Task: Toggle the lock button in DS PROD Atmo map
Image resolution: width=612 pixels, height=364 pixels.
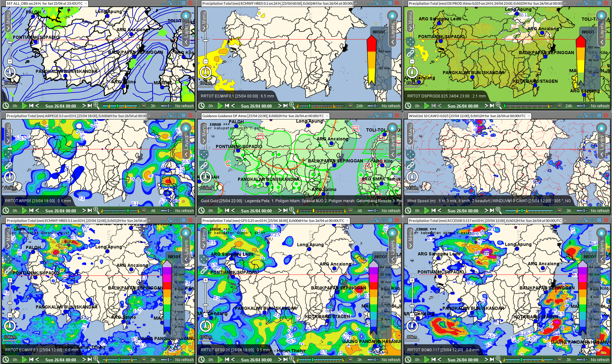Action: (x=601, y=15)
